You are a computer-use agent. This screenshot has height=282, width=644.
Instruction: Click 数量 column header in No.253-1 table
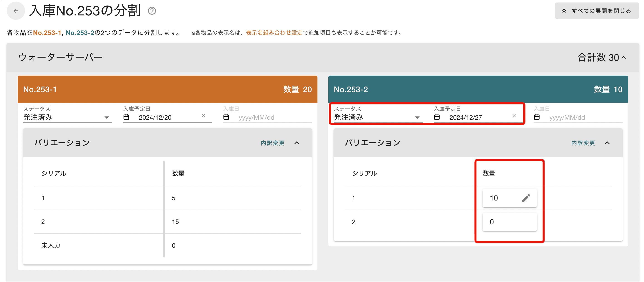tap(178, 173)
